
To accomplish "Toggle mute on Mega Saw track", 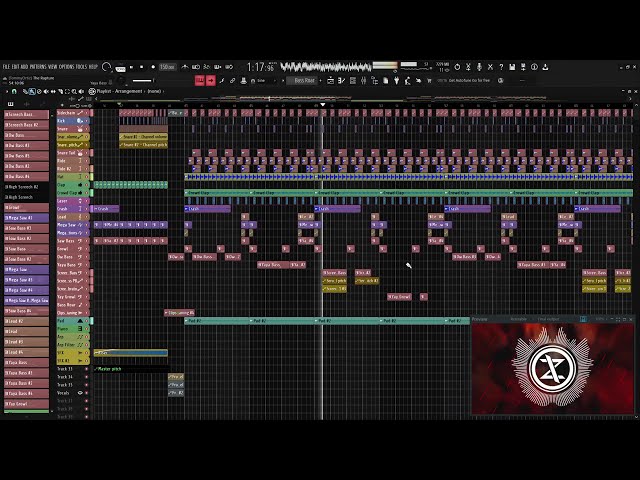I will pos(87,225).
